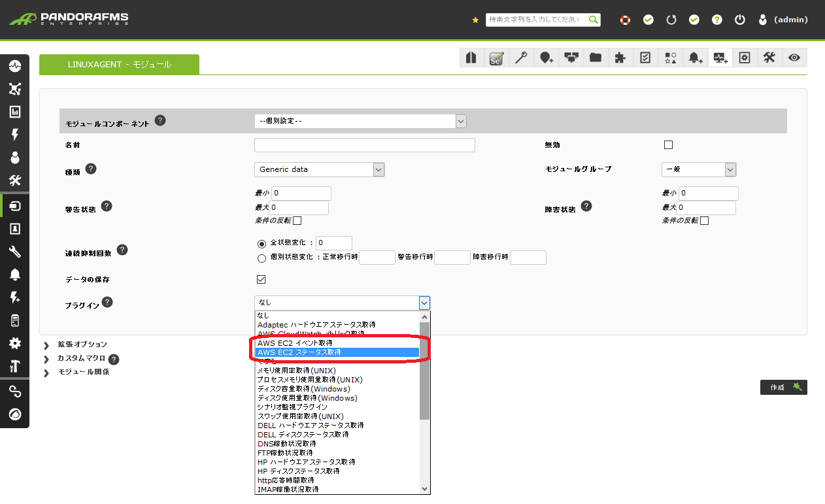This screenshot has height=504, width=825.
Task: Choose 'AWS EC2 イベント取得' from plugin list
Action: tap(337, 343)
